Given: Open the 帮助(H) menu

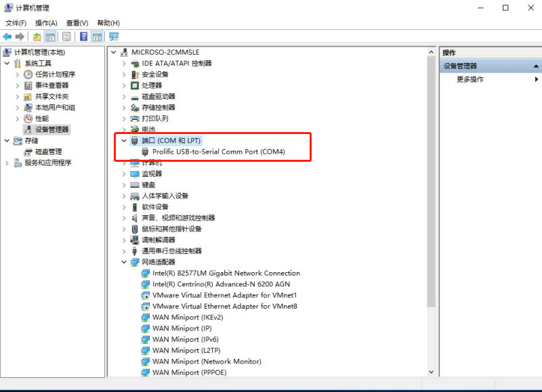Looking at the screenshot, I should [108, 23].
